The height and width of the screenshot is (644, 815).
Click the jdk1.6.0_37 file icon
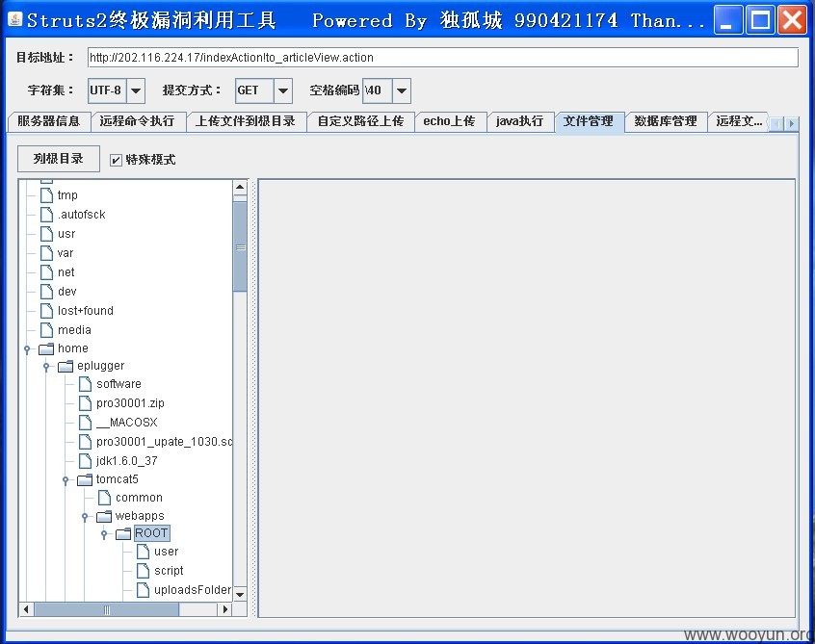pos(85,461)
